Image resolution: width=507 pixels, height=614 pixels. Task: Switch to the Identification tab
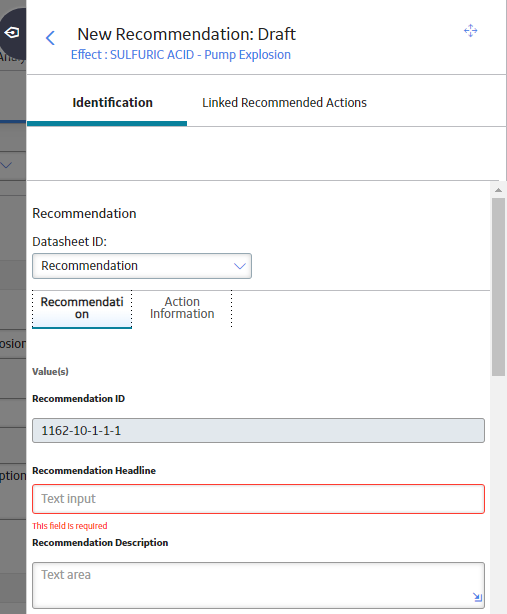112,103
